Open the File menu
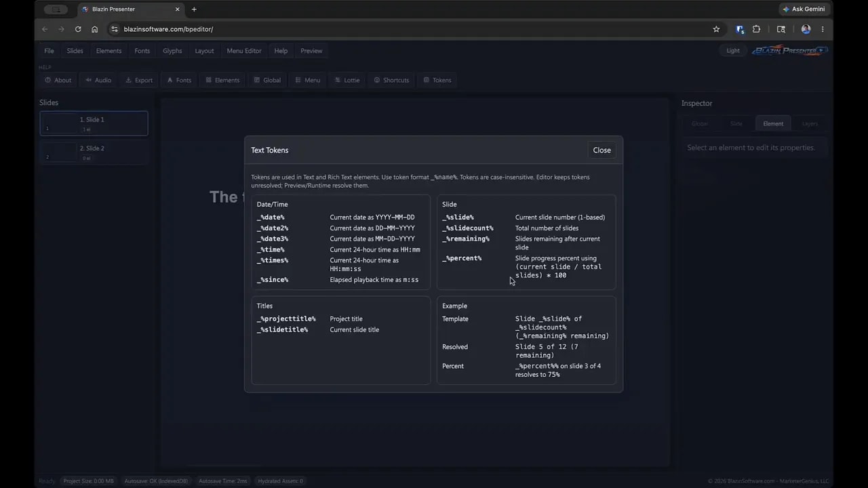868x488 pixels. [x=49, y=51]
